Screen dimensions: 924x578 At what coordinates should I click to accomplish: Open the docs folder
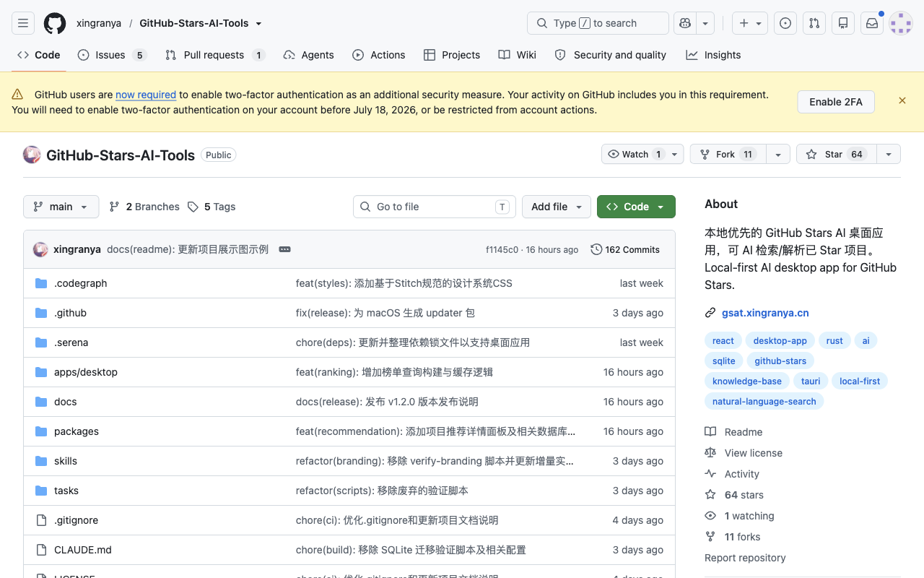[x=66, y=402]
